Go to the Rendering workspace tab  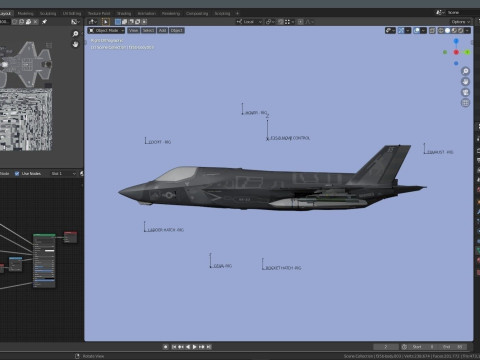(x=171, y=13)
